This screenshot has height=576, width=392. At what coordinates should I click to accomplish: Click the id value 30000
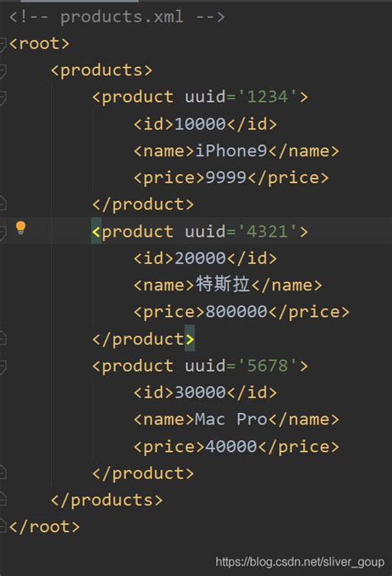click(200, 392)
